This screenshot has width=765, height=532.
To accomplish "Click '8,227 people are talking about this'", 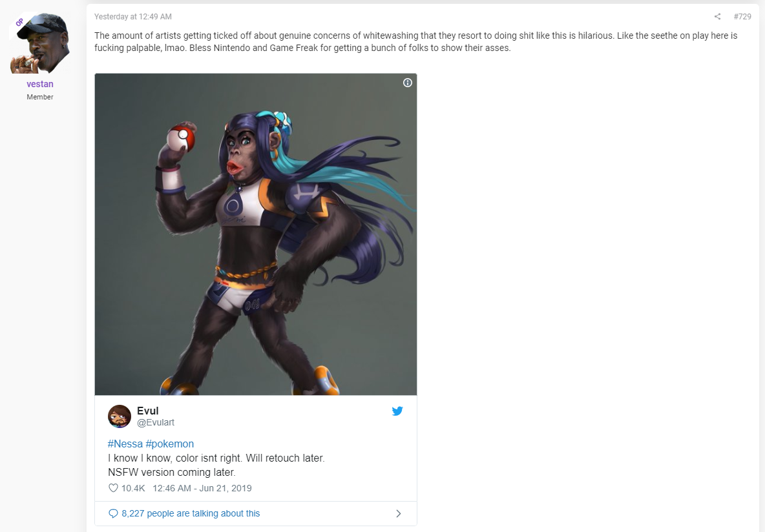I will 191,513.
